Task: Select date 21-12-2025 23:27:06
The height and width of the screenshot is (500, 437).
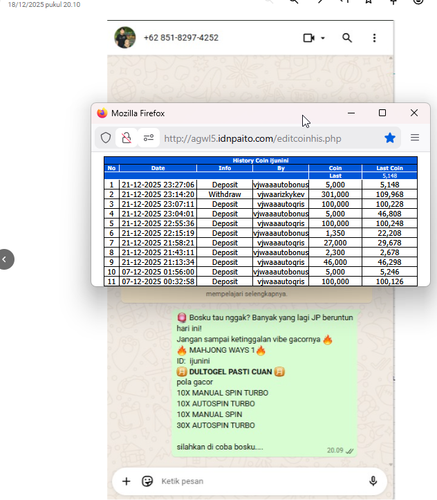Action: click(158, 185)
